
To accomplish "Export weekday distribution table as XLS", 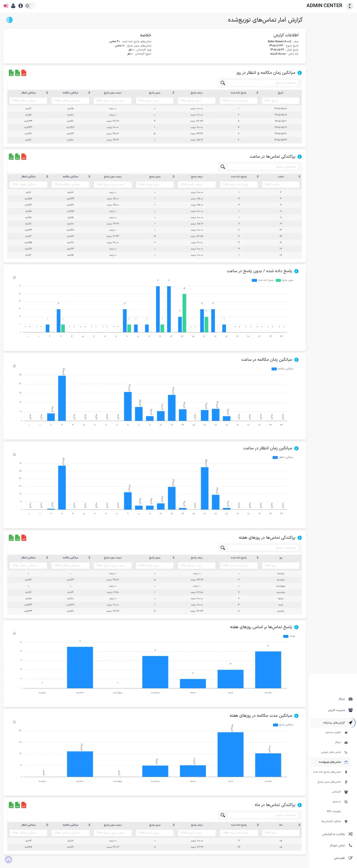I will pos(17,538).
